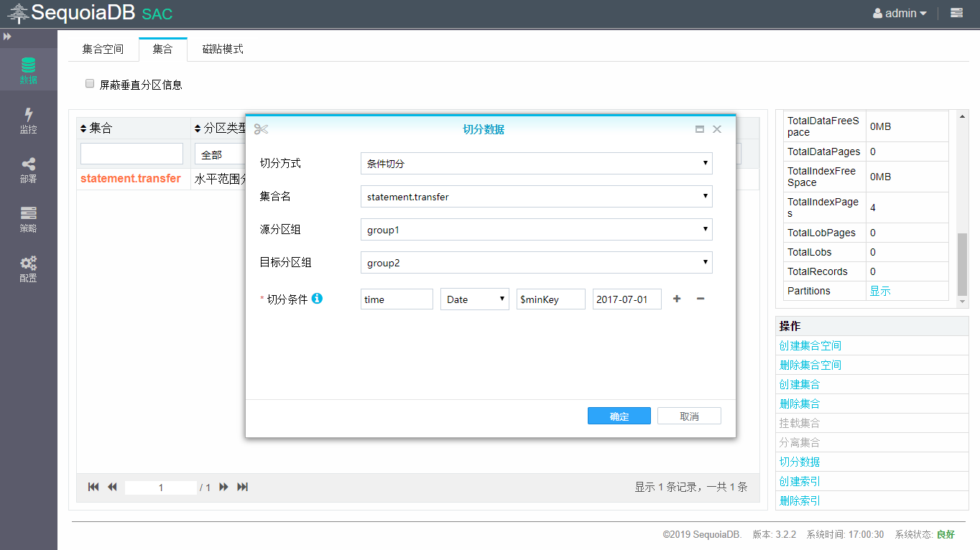The image size is (980, 550).
Task: Sort table by 集合 column
Action: 96,129
